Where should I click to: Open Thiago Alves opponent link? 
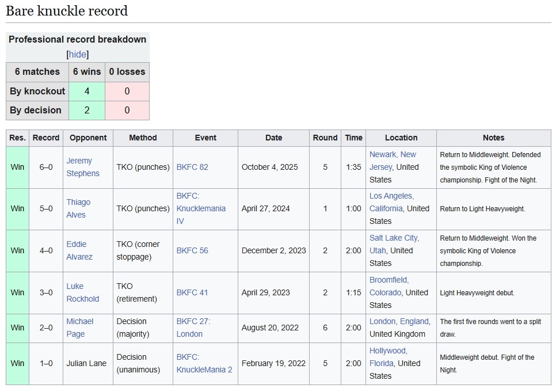coord(78,208)
